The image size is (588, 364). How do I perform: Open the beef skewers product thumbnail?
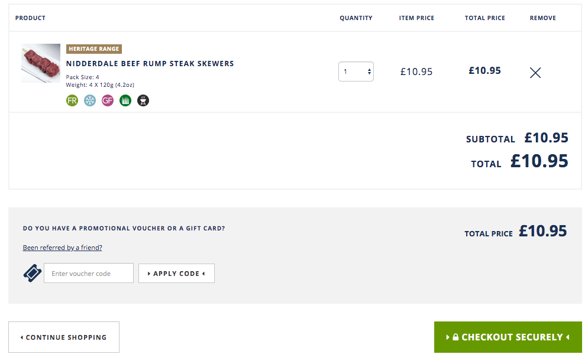(x=41, y=63)
